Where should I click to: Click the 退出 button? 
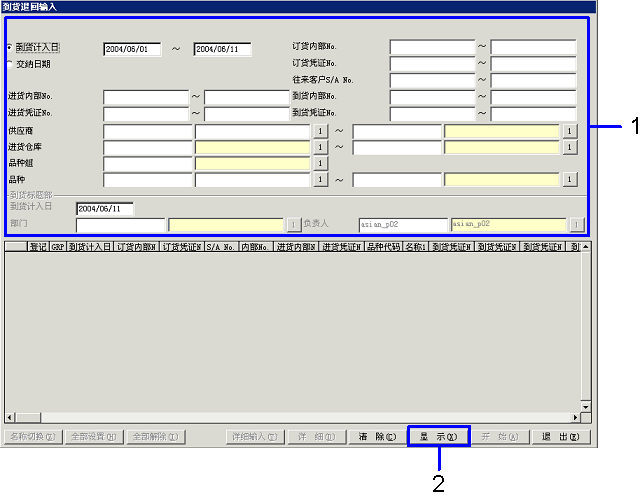[x=560, y=437]
